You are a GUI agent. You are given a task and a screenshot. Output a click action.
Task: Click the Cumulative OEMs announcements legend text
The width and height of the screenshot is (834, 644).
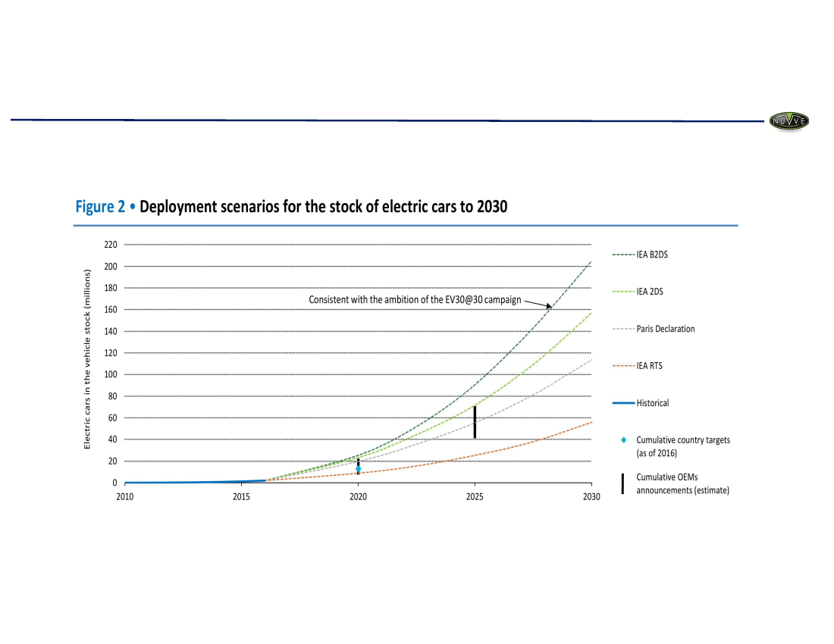click(682, 483)
